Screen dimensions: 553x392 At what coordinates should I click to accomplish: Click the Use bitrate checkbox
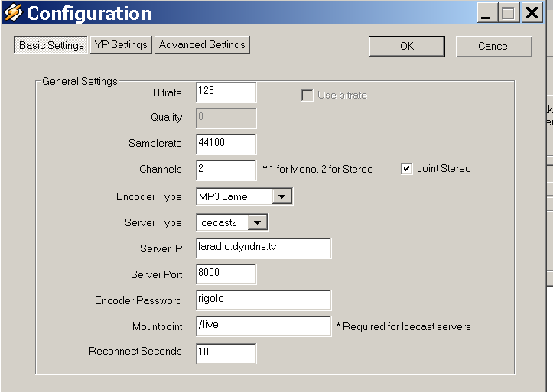coord(307,96)
